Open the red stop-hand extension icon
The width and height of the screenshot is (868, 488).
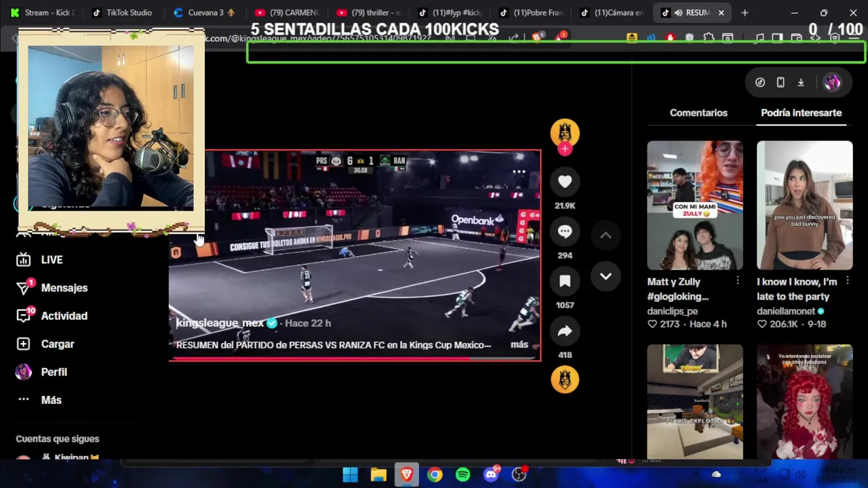coord(671,38)
